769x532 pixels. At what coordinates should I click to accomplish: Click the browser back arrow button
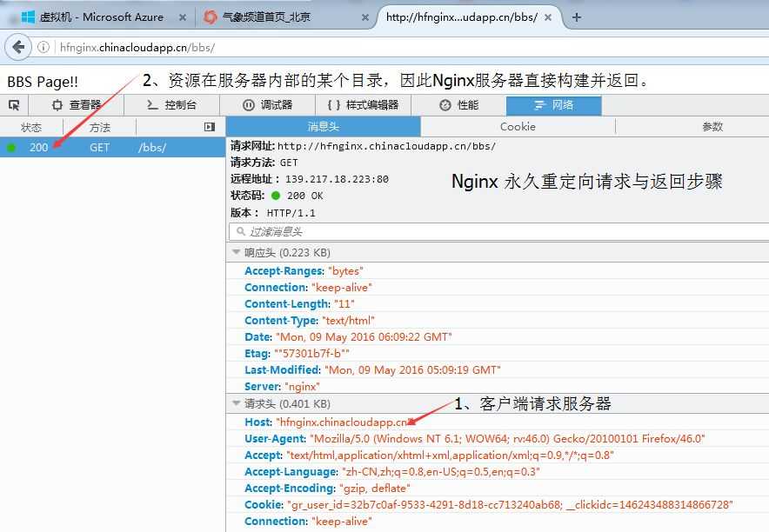18,48
